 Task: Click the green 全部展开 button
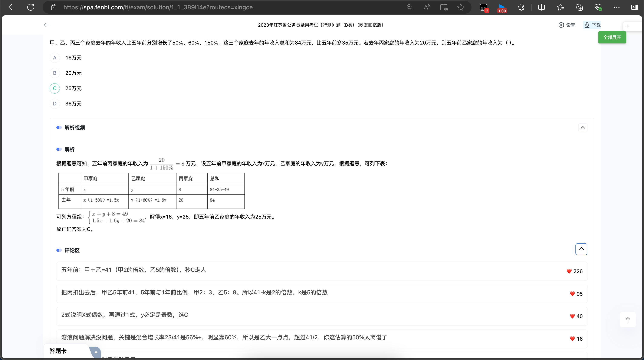click(612, 37)
